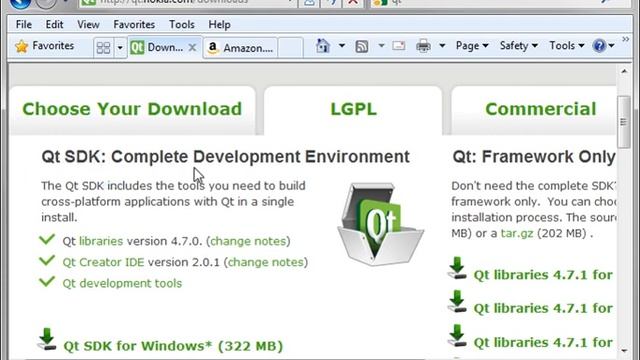Open the Qt Creator IDE link
Image resolution: width=640 pixels, height=360 pixels.
tap(103, 262)
